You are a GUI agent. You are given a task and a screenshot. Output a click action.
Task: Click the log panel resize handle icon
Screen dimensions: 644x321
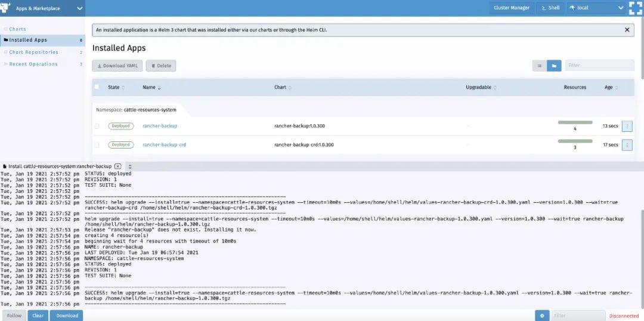(130, 166)
